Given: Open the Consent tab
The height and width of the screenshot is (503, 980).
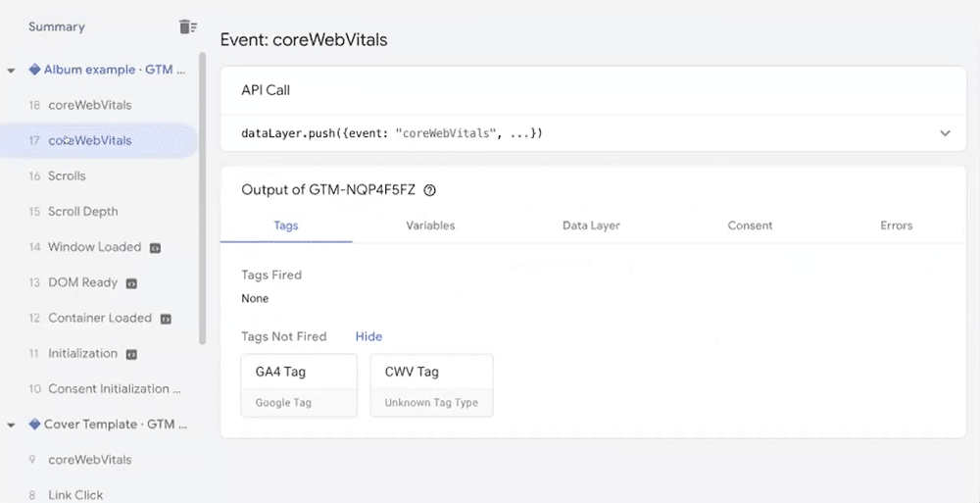Looking at the screenshot, I should tap(750, 226).
